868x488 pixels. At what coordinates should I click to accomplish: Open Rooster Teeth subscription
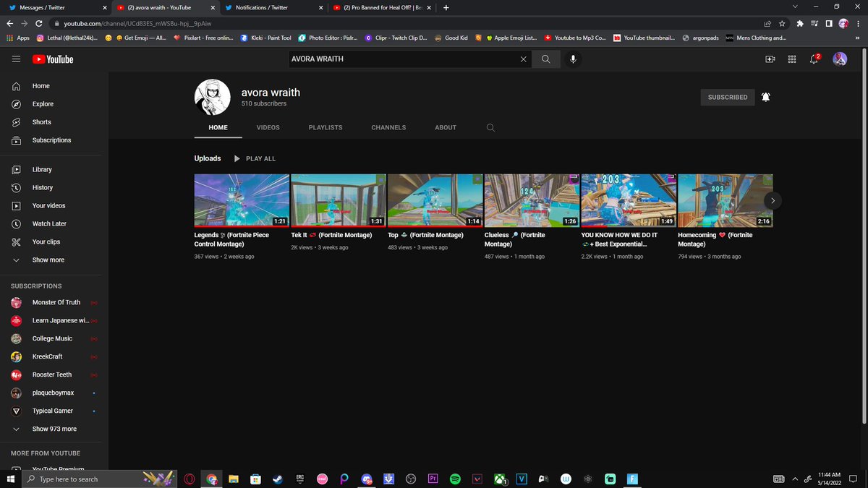click(x=54, y=374)
